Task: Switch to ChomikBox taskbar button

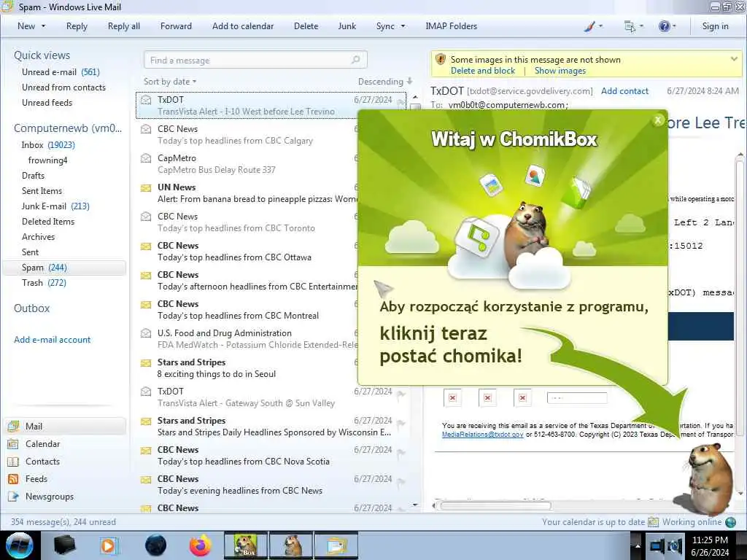Action: click(x=246, y=545)
